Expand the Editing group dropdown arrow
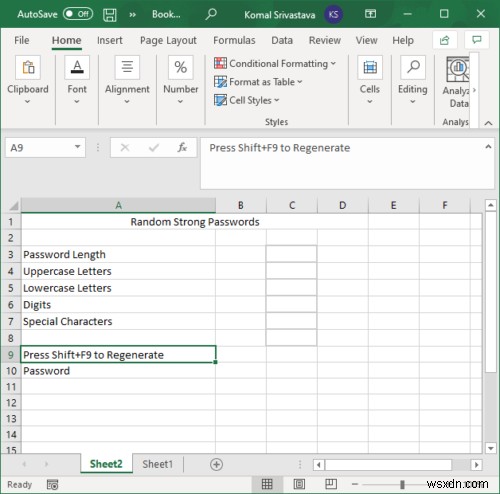Viewport: 500px width, 494px height. point(413,102)
